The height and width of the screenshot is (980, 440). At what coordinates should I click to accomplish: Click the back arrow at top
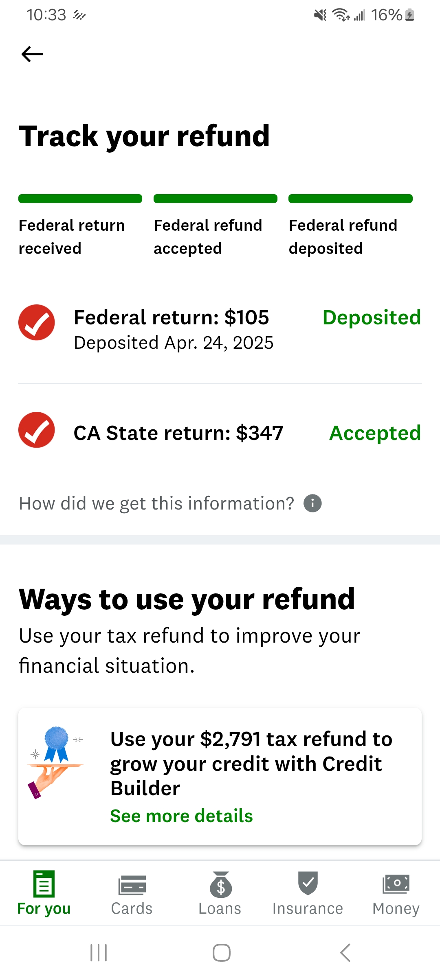pyautogui.click(x=32, y=53)
